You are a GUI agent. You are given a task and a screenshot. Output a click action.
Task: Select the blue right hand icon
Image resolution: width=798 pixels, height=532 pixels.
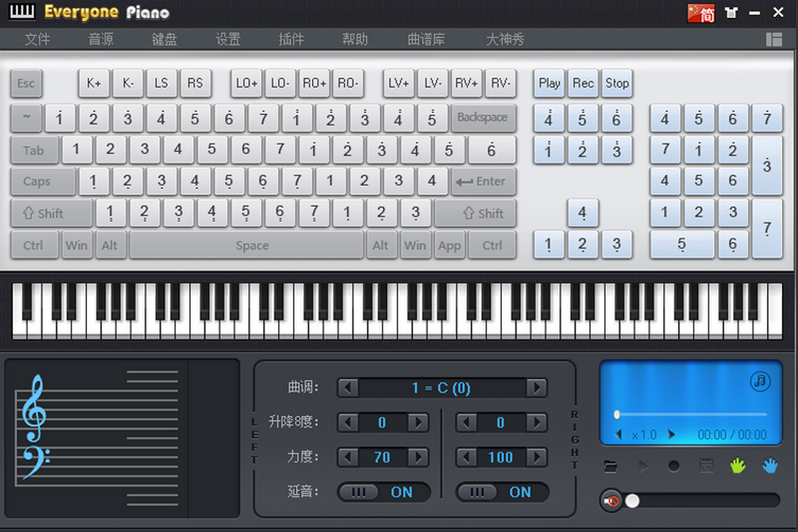(x=769, y=466)
